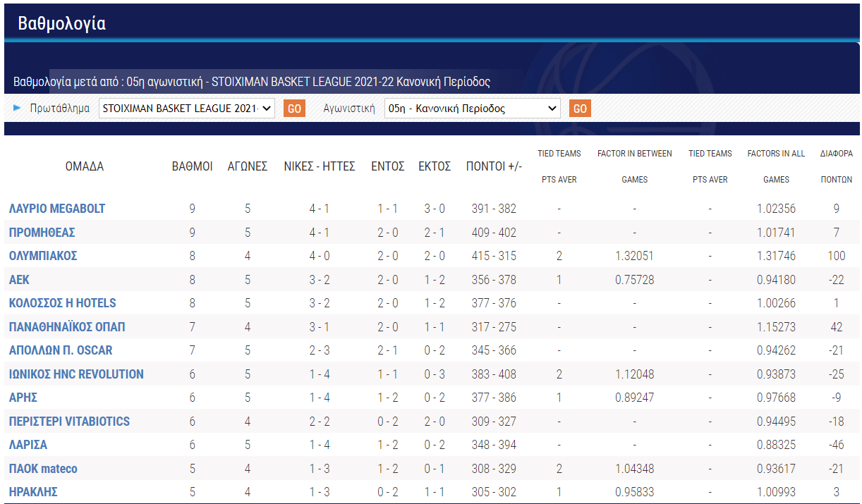Screen dimensions: 862x504
Task: Open the ΛΑΥΡΙΟ MEGABOLT team page
Action: point(57,209)
